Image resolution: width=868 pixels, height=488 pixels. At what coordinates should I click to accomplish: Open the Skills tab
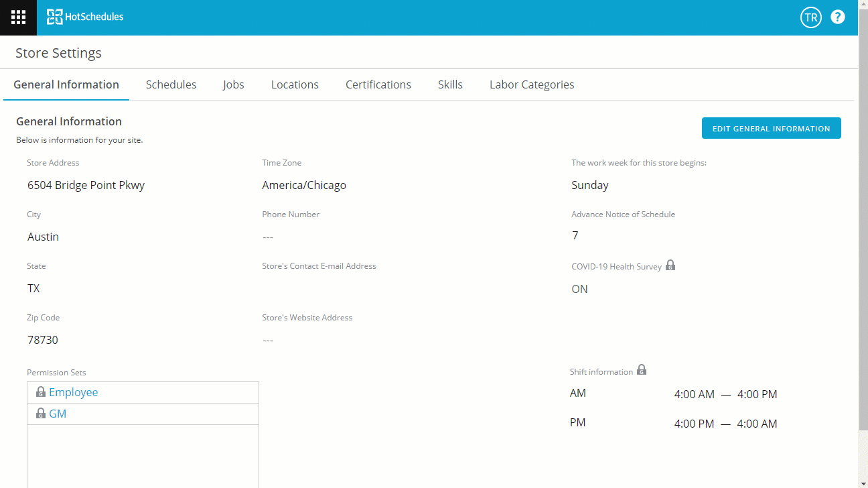tap(450, 84)
